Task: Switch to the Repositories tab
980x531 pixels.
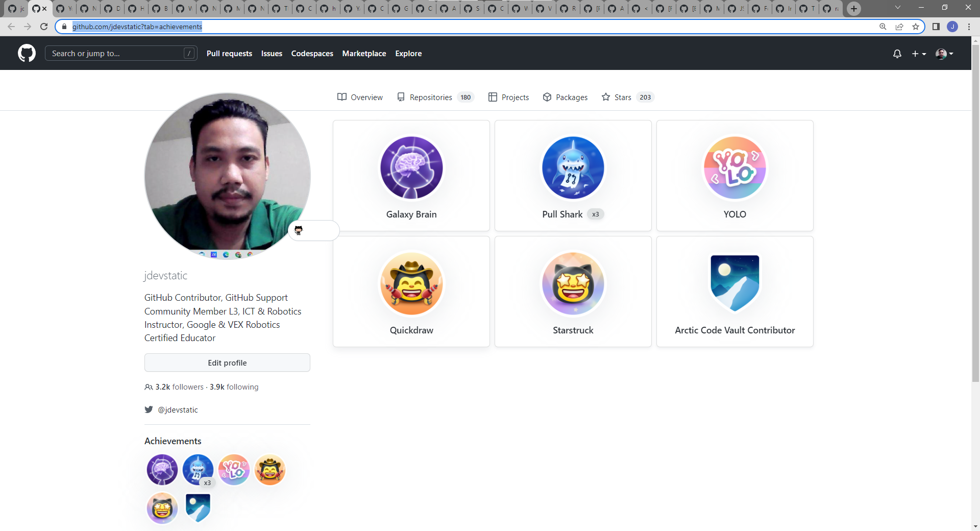Action: coord(435,97)
